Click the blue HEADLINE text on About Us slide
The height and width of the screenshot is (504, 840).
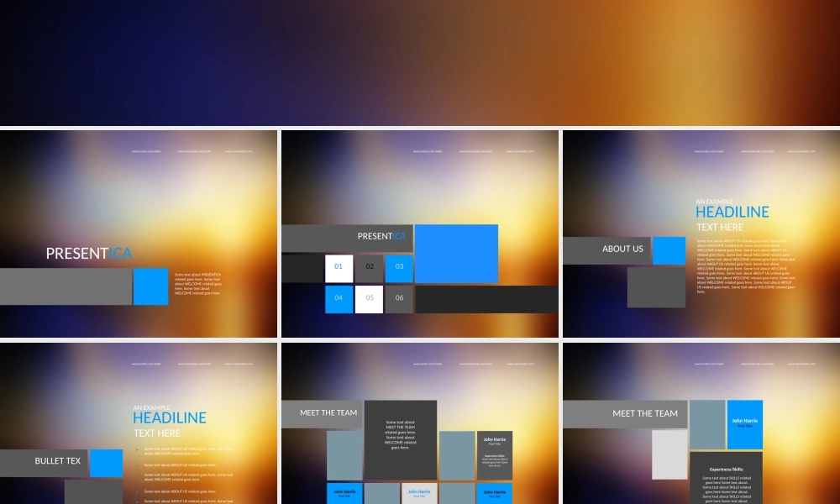[732, 213]
